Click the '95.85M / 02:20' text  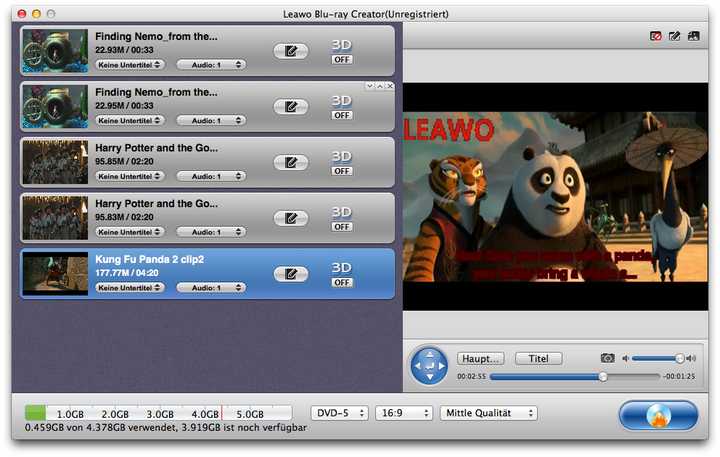pyautogui.click(x=124, y=162)
